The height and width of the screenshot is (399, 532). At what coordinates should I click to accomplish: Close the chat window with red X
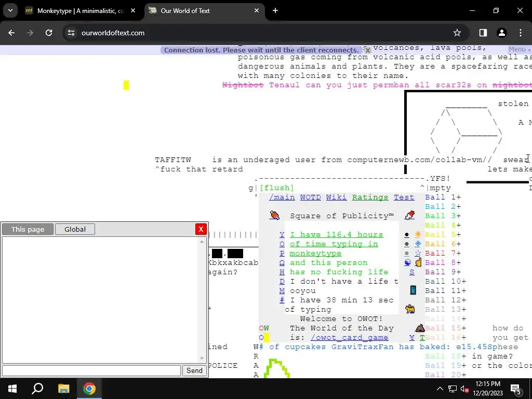[x=201, y=229]
